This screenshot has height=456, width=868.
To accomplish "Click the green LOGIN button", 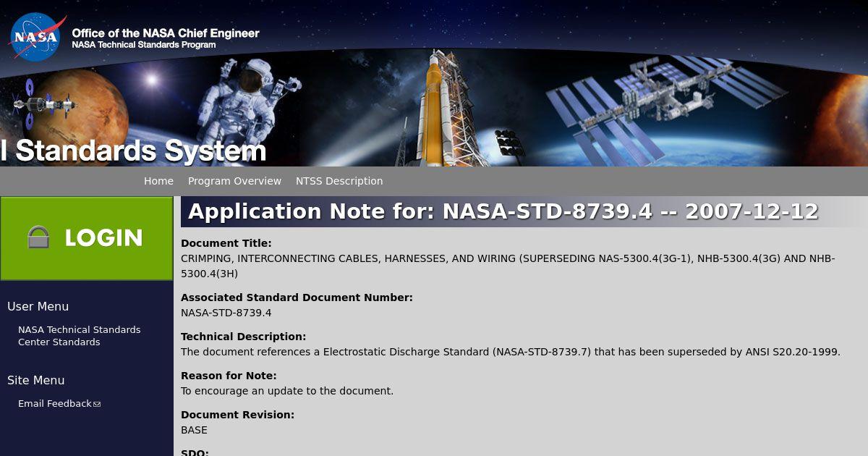I will pyautogui.click(x=87, y=238).
